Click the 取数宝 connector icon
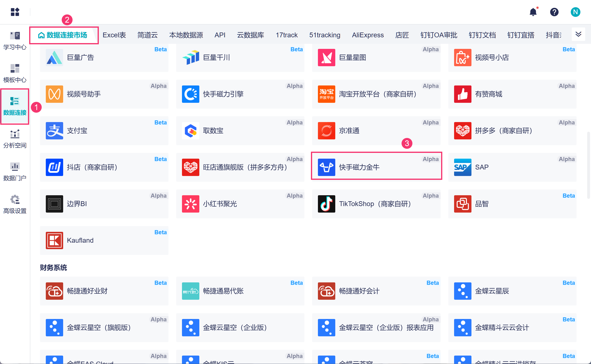The width and height of the screenshot is (591, 364). click(x=191, y=131)
